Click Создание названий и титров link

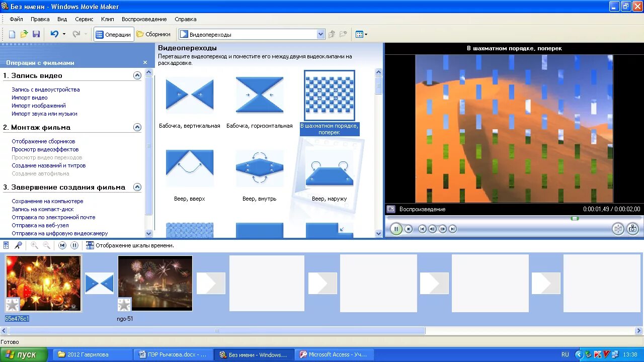[49, 165]
